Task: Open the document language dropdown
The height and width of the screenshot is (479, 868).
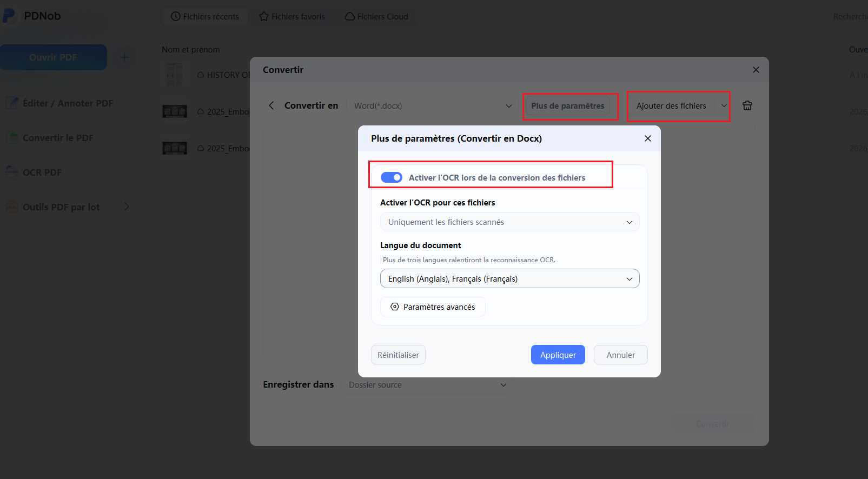Action: coord(509,279)
